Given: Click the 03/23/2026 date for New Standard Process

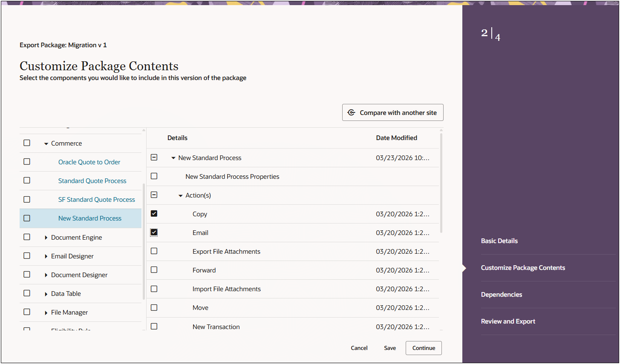Looking at the screenshot, I should click(x=403, y=158).
